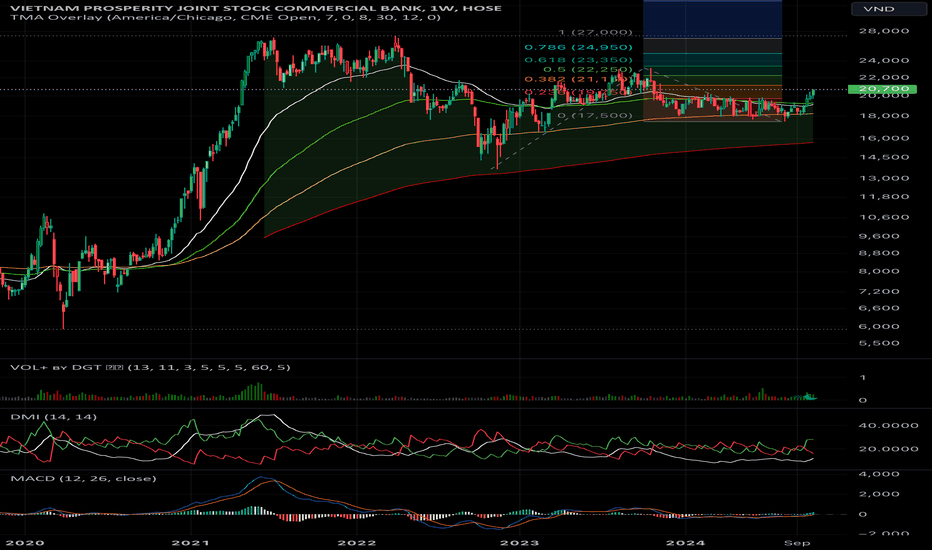Click the 2023 time axis label

pos(519,543)
